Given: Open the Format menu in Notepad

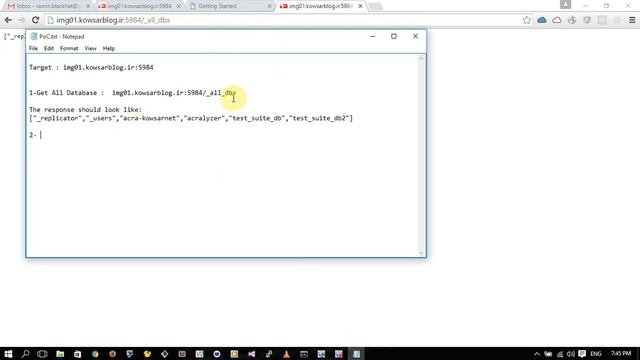Looking at the screenshot, I should tap(69, 48).
